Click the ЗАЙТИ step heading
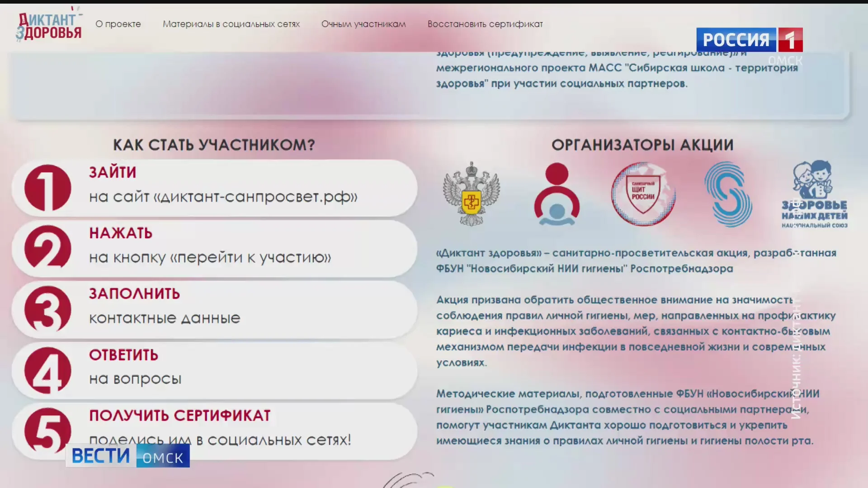The height and width of the screenshot is (488, 868). (113, 172)
